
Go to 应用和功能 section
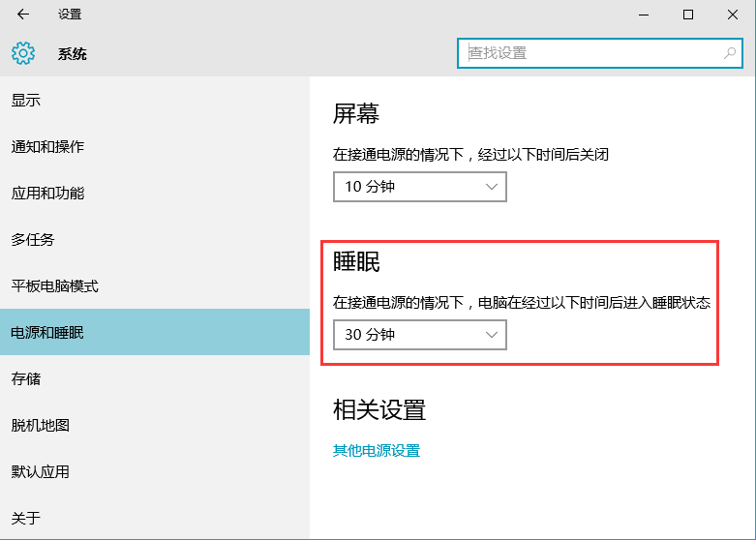[x=47, y=194]
